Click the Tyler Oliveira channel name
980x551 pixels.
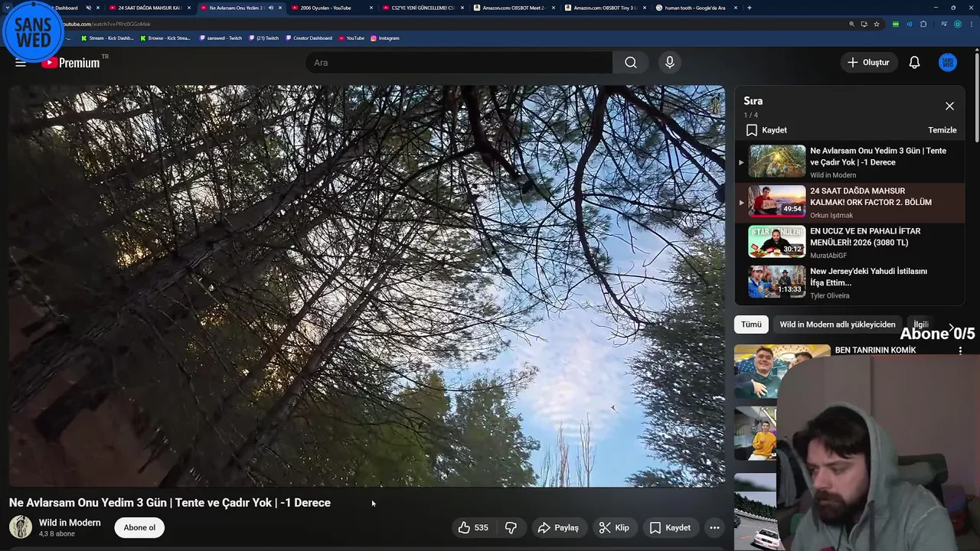[x=830, y=295]
